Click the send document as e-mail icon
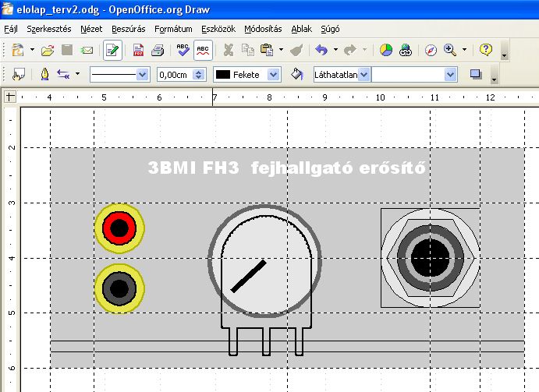539x392 pixels. click(87, 51)
